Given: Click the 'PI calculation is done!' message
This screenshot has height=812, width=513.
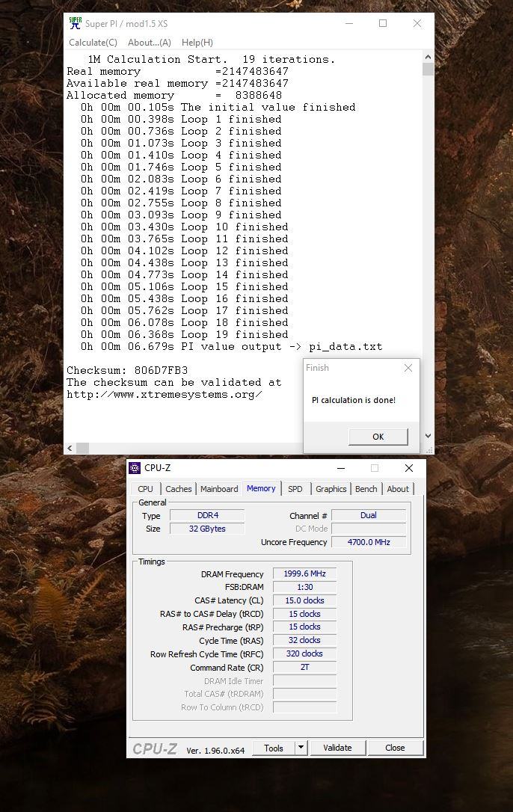Looking at the screenshot, I should [x=354, y=400].
